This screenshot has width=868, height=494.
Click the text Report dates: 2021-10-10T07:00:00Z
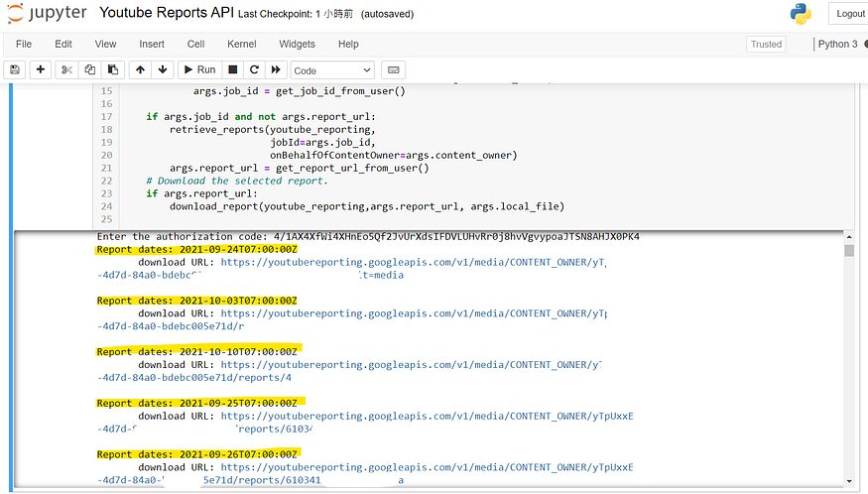pyautogui.click(x=197, y=352)
